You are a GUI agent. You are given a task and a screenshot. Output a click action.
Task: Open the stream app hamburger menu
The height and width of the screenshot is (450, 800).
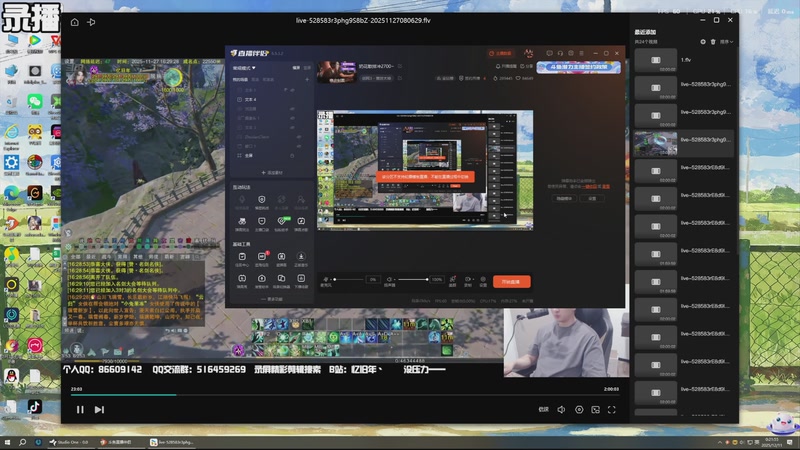pos(582,53)
